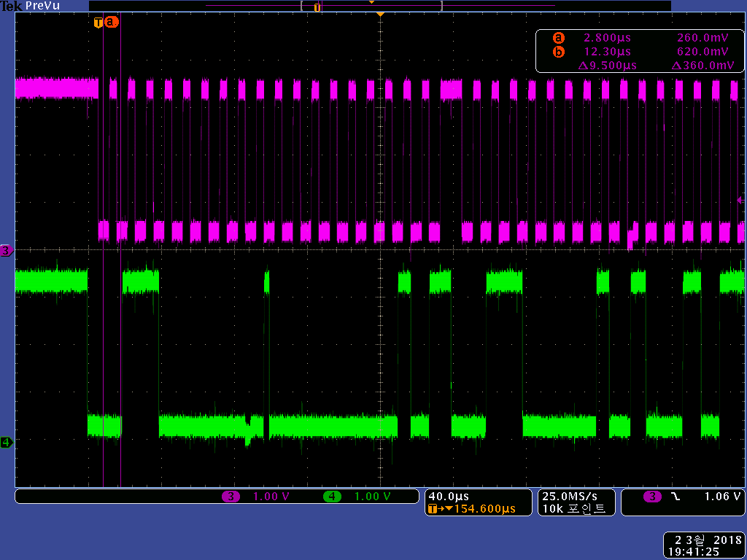The width and height of the screenshot is (747, 560).
Task: Click the falling edge trigger slope icon
Action: click(x=676, y=497)
